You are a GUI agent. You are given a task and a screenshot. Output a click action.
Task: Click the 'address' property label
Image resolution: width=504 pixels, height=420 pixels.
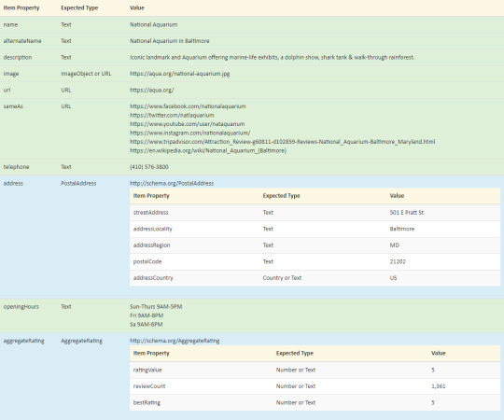pyautogui.click(x=13, y=183)
